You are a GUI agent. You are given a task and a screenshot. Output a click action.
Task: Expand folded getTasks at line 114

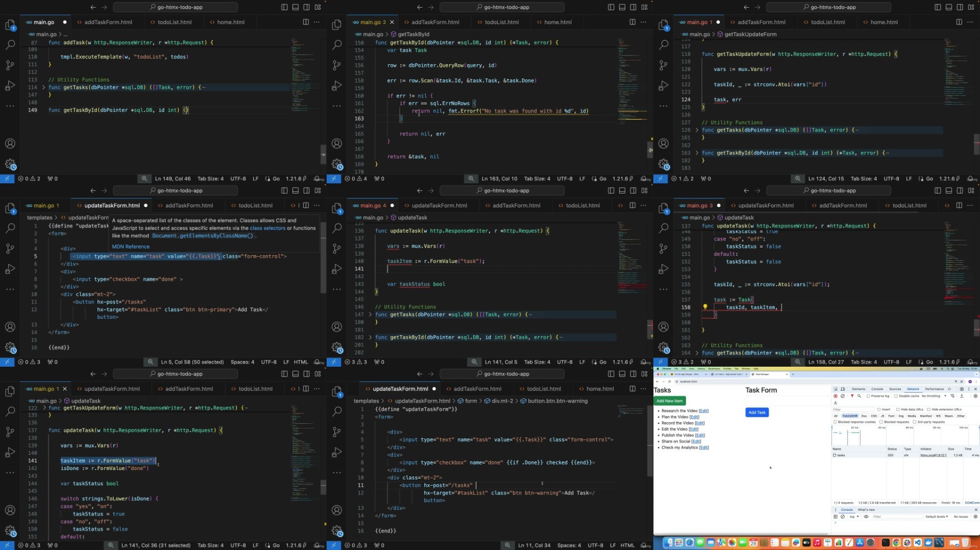[x=44, y=87]
